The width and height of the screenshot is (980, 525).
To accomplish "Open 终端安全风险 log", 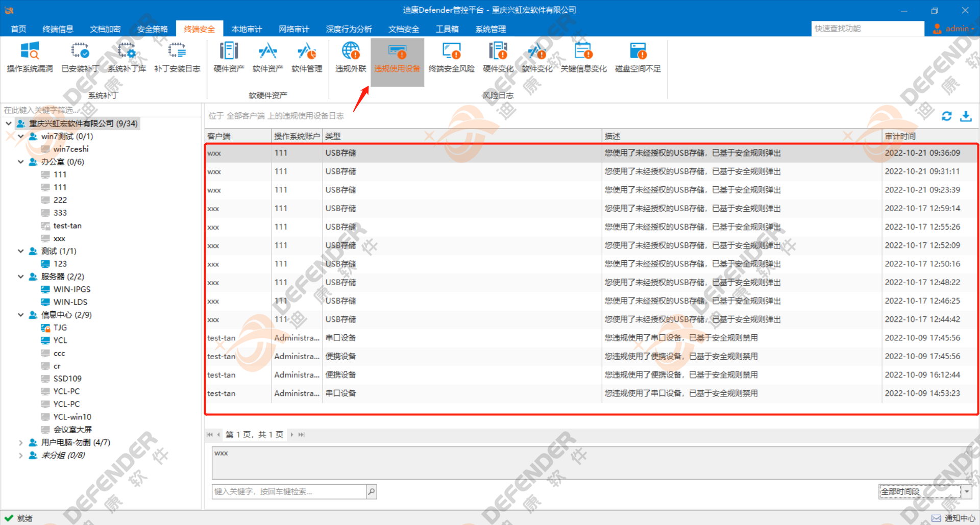I will (451, 58).
